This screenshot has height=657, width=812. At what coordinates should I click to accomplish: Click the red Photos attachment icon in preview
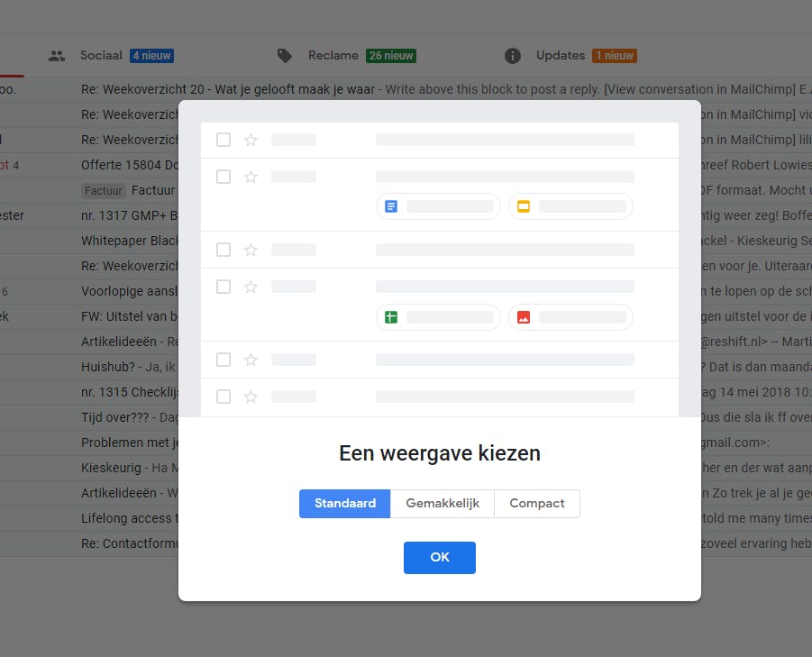523,317
